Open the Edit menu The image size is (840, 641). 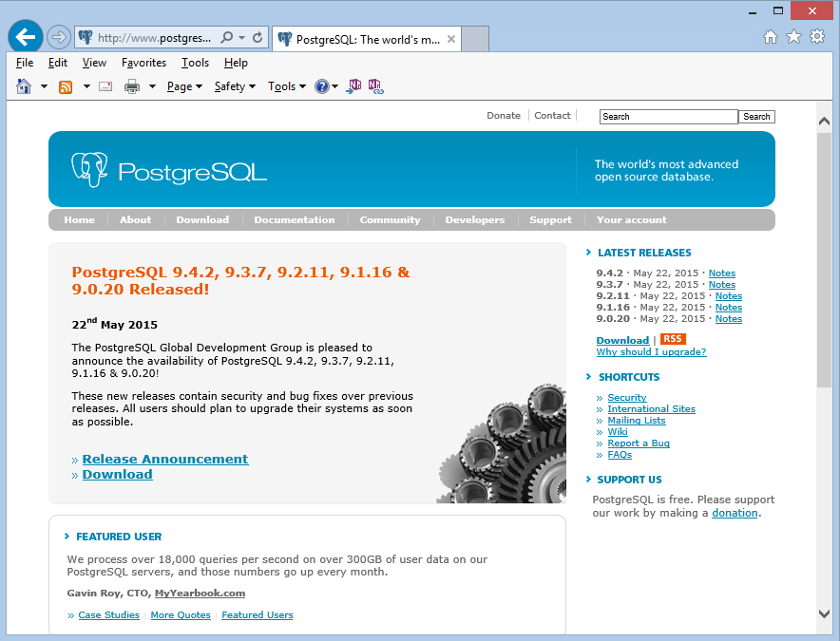click(58, 63)
